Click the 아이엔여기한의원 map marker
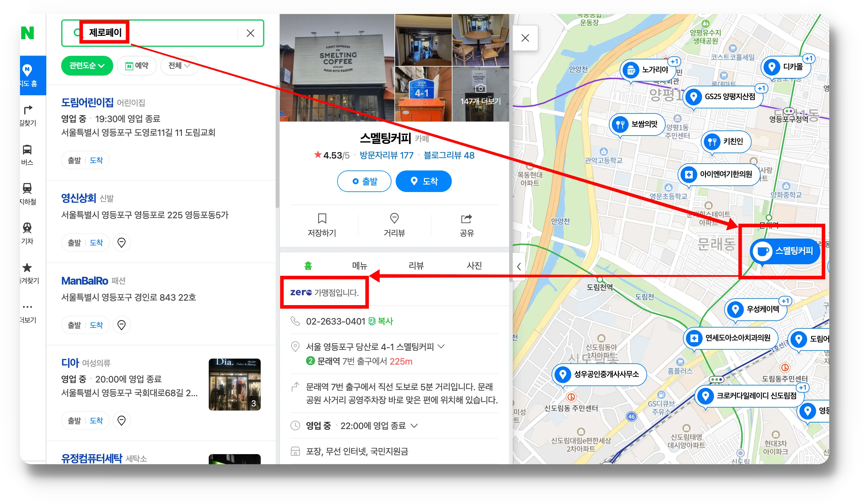This screenshot has height=504, width=863. 719,174
